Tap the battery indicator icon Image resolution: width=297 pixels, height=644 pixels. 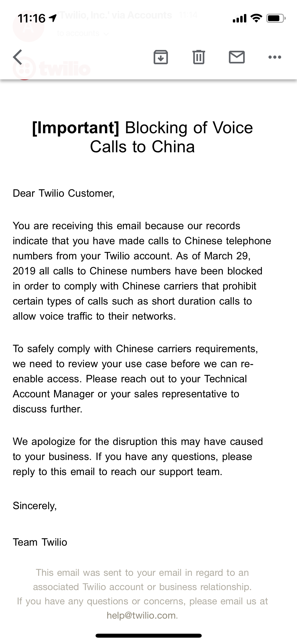point(276,18)
